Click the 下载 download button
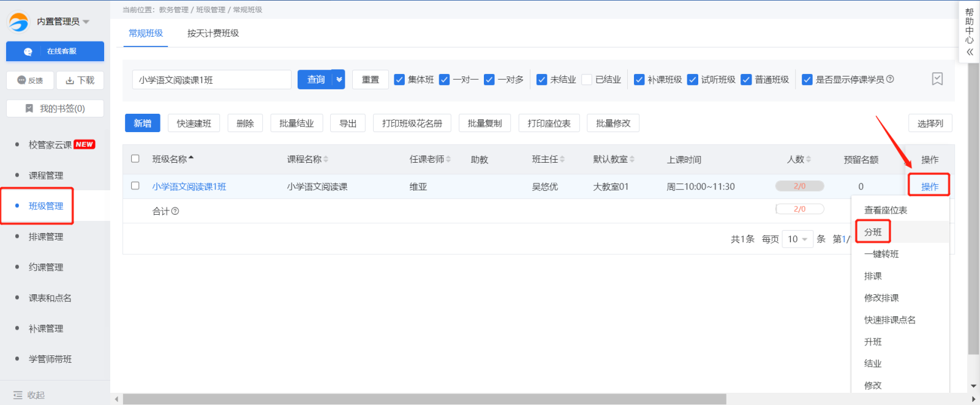 pos(80,80)
